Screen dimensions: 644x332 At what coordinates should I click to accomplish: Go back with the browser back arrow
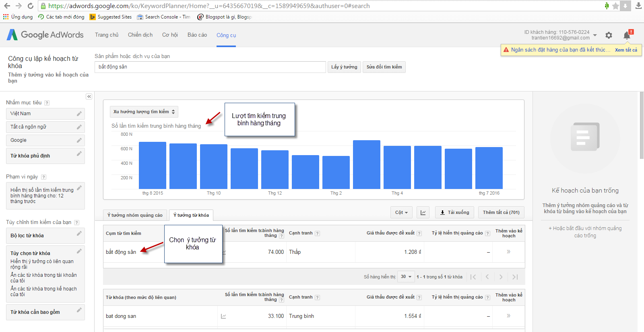[x=7, y=6]
